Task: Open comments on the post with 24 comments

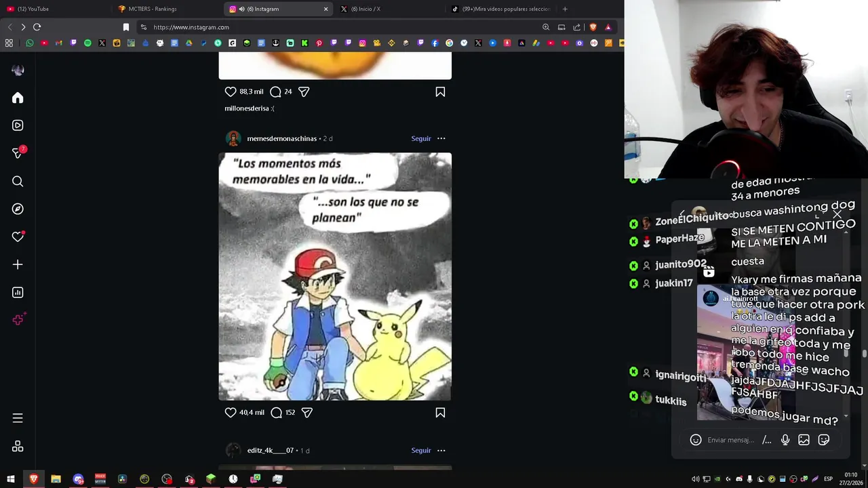Action: pyautogui.click(x=275, y=91)
